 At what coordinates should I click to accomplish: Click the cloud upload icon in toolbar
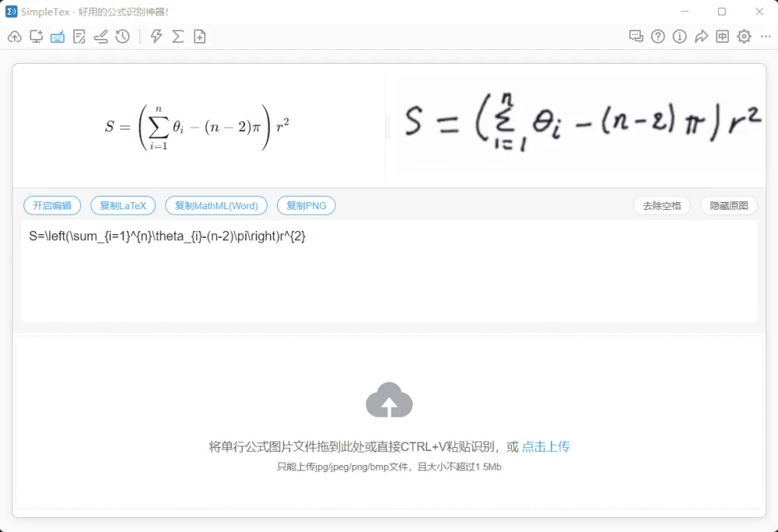click(14, 36)
